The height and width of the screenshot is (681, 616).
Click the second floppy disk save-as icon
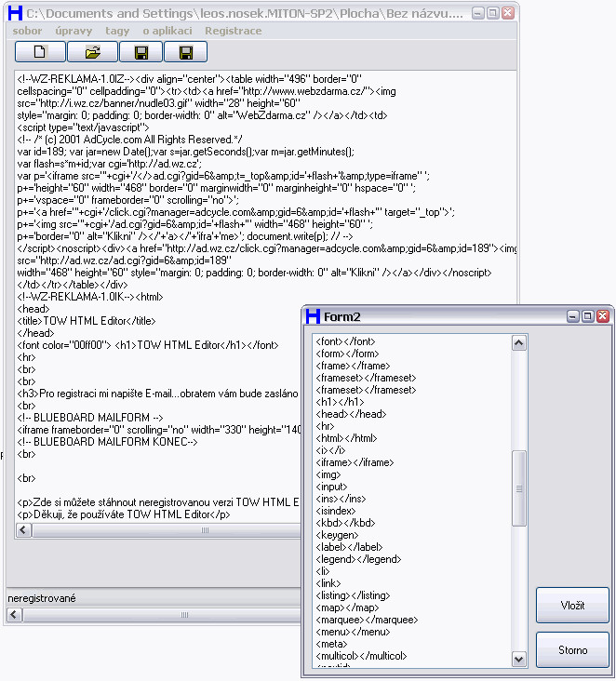coord(186,52)
